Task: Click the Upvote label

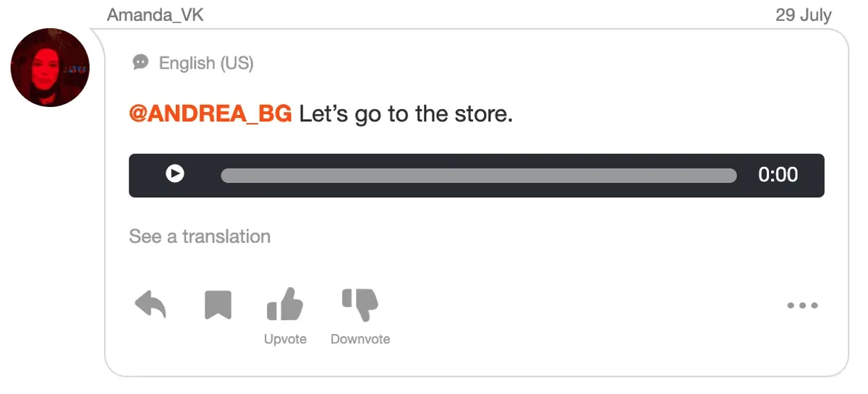Action: (285, 339)
